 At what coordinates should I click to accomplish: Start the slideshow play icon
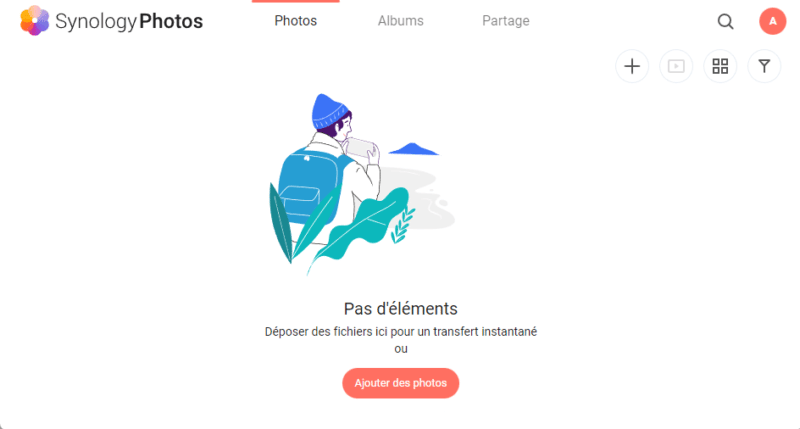(x=676, y=66)
